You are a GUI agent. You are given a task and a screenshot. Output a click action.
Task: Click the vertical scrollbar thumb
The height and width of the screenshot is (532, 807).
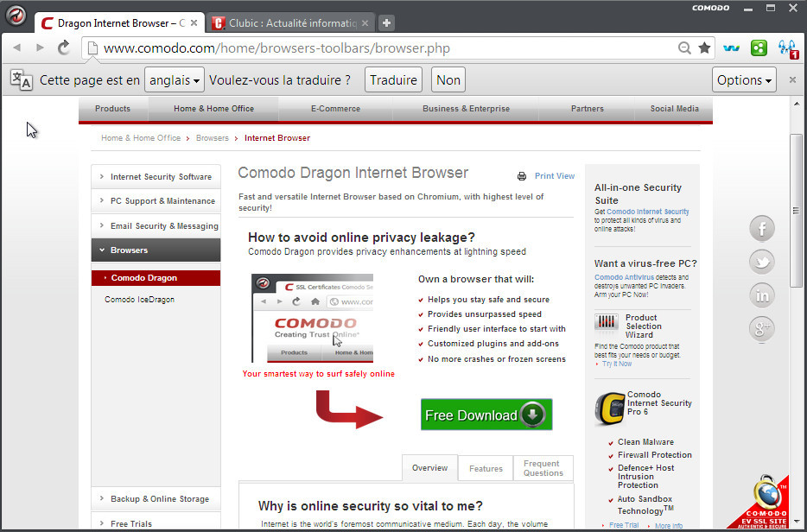click(796, 211)
